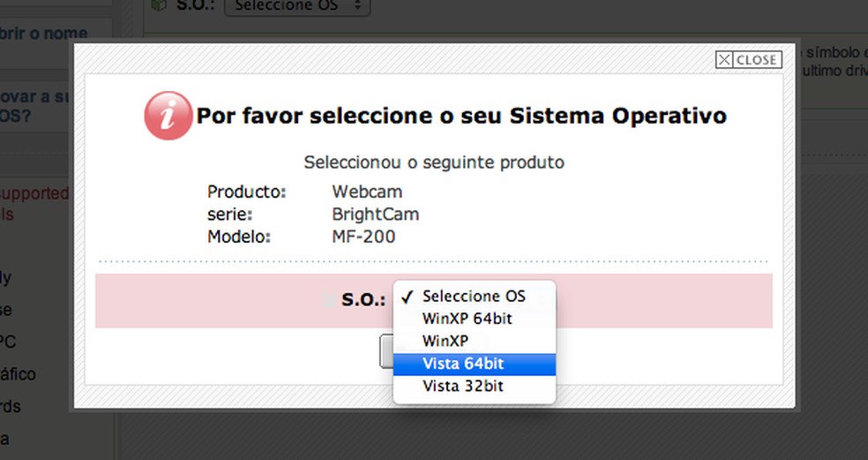Screen dimensions: 868x460
Task: Click the BrightCam series value
Action: (375, 215)
